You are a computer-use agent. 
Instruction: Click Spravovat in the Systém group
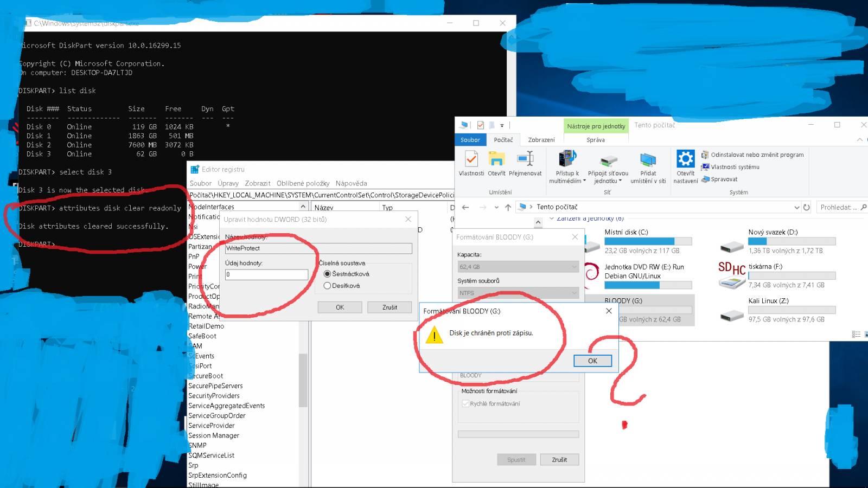[719, 179]
